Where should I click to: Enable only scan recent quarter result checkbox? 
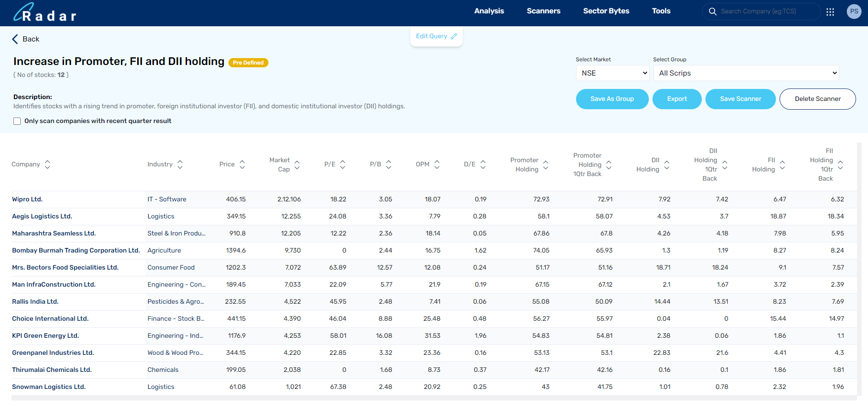(17, 121)
